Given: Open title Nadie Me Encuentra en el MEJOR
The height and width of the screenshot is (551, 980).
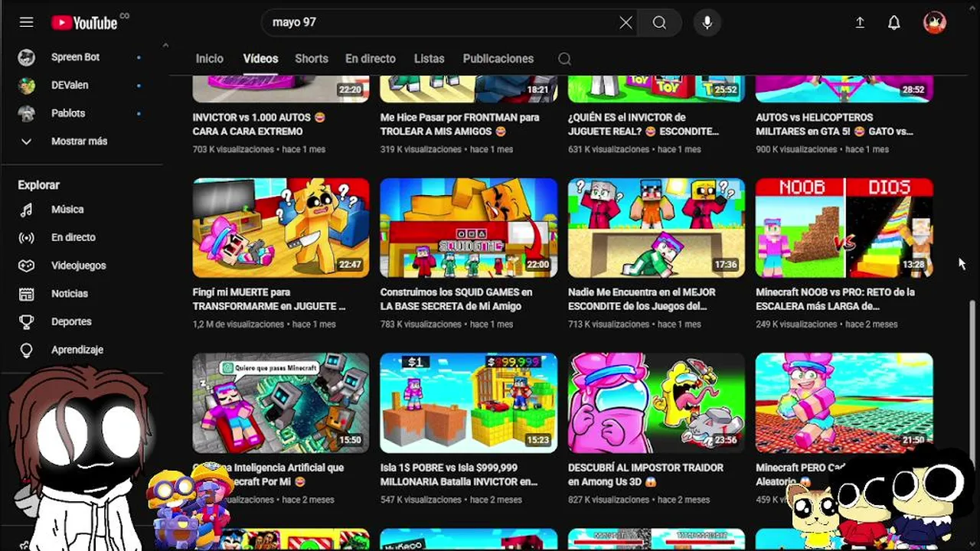Looking at the screenshot, I should pos(642,299).
